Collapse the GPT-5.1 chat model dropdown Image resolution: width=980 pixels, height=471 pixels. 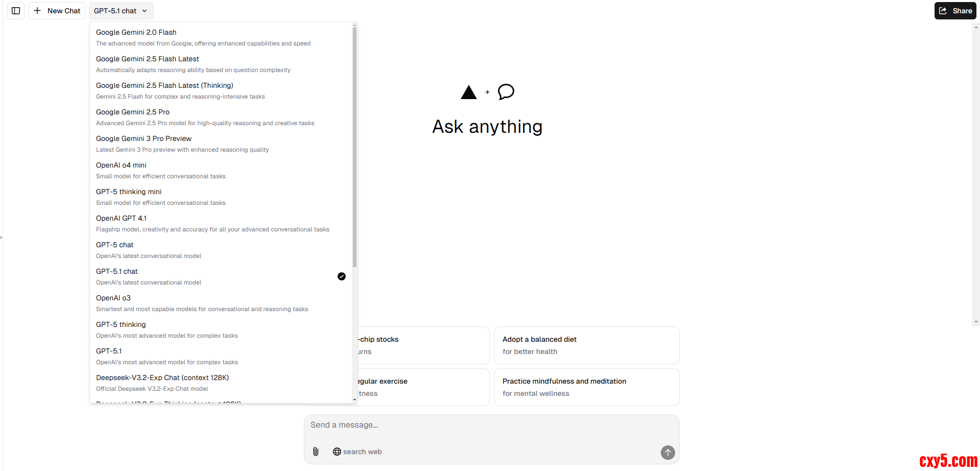(x=121, y=11)
